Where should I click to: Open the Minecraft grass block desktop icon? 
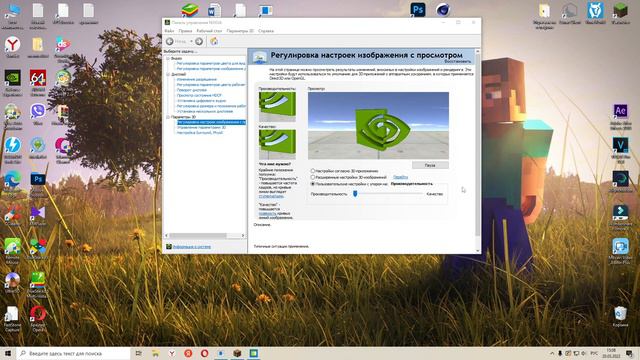(x=620, y=10)
